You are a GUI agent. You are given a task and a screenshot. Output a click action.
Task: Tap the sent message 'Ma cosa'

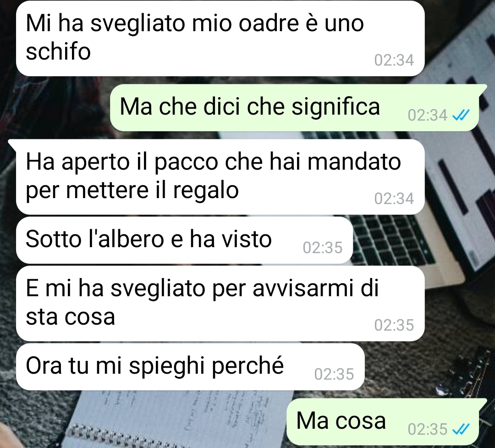[x=383, y=422]
